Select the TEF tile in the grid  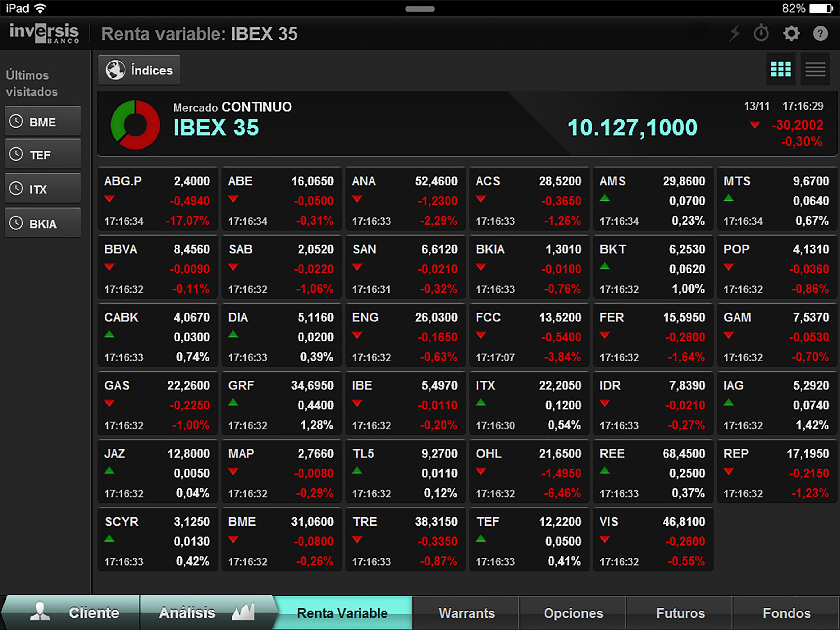coord(529,539)
